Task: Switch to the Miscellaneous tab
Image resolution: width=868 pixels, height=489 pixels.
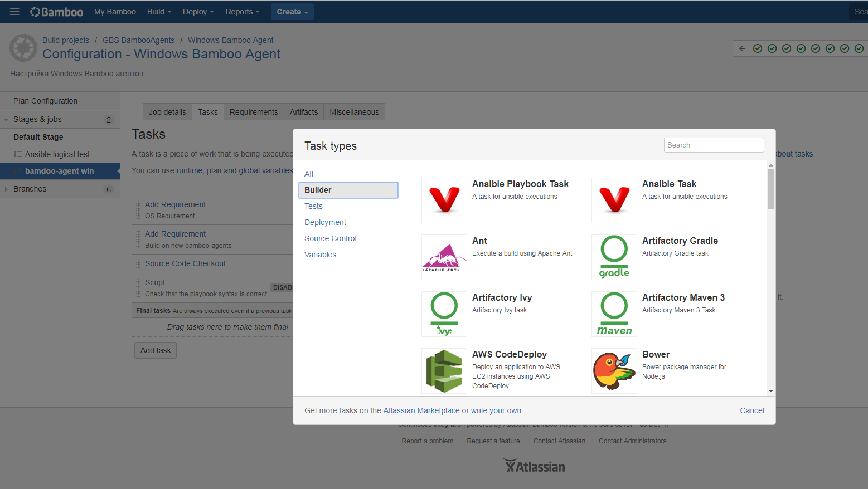Action: pyautogui.click(x=354, y=112)
